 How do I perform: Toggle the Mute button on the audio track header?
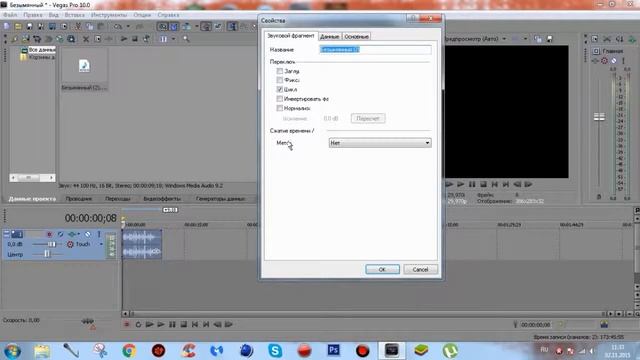point(87,234)
